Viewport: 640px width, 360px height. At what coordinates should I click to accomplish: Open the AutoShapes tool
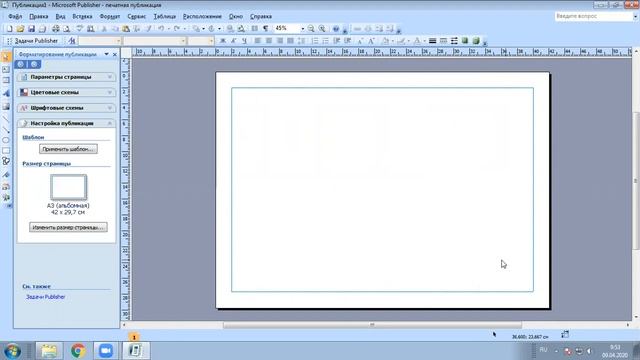(6, 162)
